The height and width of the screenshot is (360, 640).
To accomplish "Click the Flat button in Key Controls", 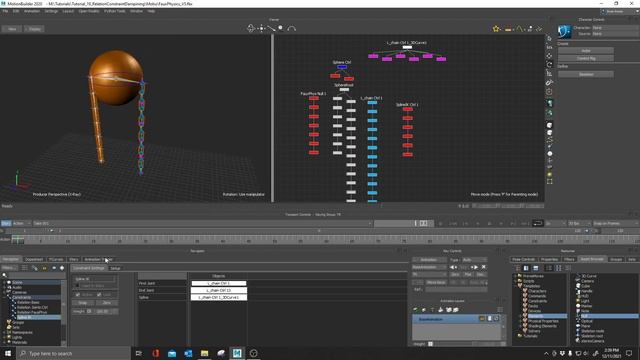I will coord(468,275).
